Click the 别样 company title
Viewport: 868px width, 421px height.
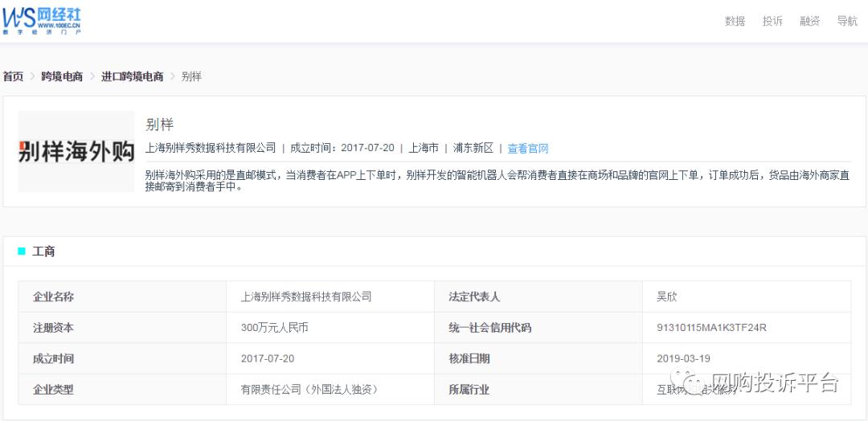[x=159, y=125]
